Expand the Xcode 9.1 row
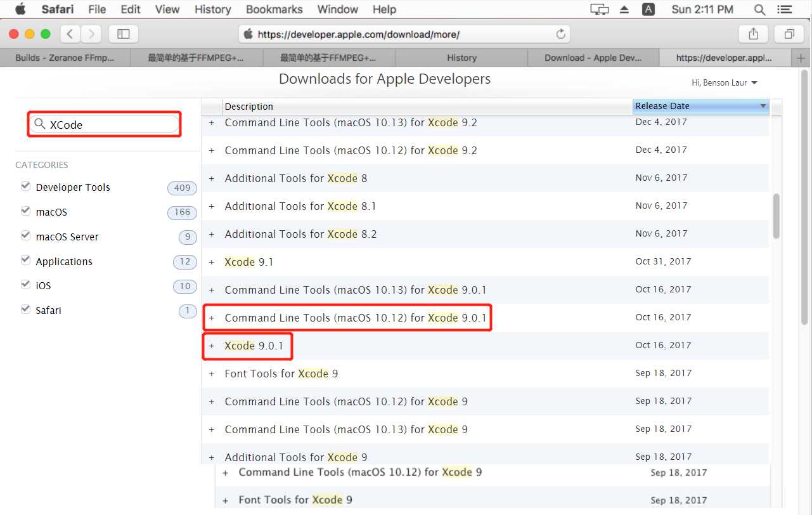This screenshot has height=515, width=812. click(x=212, y=263)
